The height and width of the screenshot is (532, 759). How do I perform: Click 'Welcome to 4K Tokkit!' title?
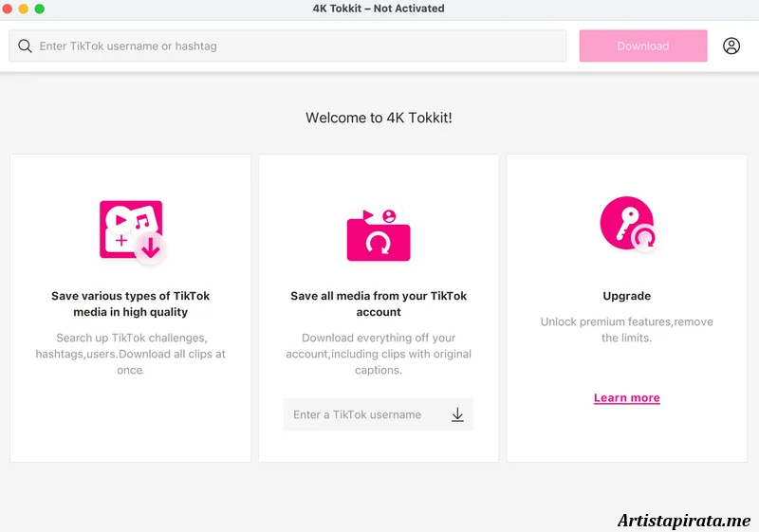(x=379, y=118)
